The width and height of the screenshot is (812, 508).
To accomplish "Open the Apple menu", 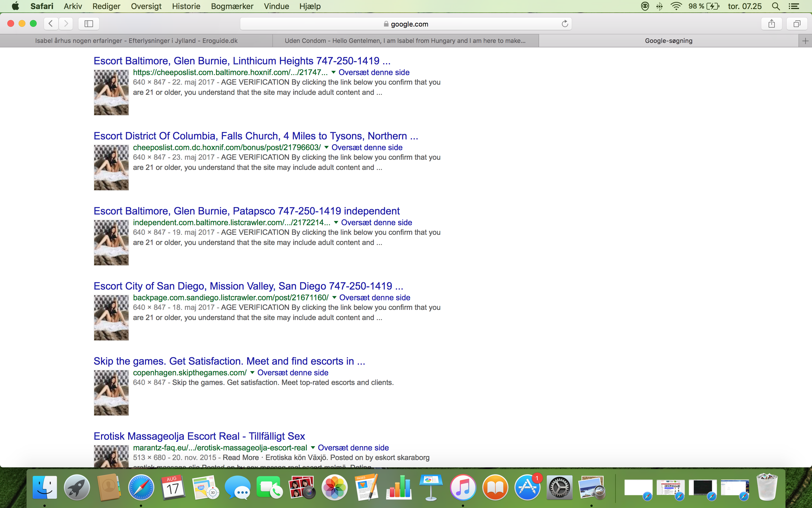I will [16, 6].
